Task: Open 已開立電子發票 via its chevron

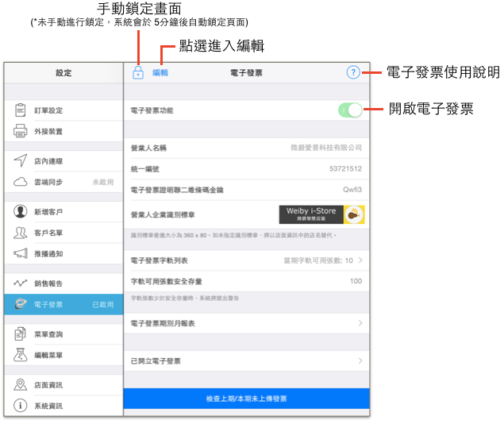Action: pyautogui.click(x=360, y=360)
